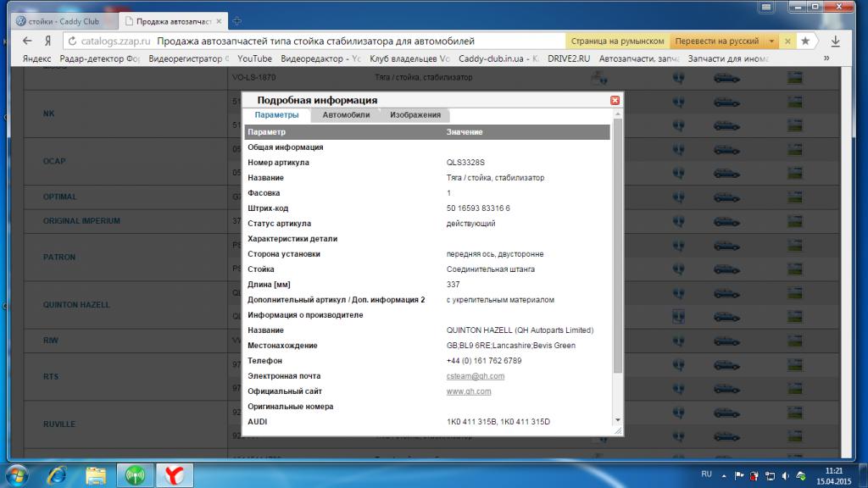Click the dialog scrollbar up arrow
This screenshot has width=868, height=488.
pyautogui.click(x=618, y=114)
